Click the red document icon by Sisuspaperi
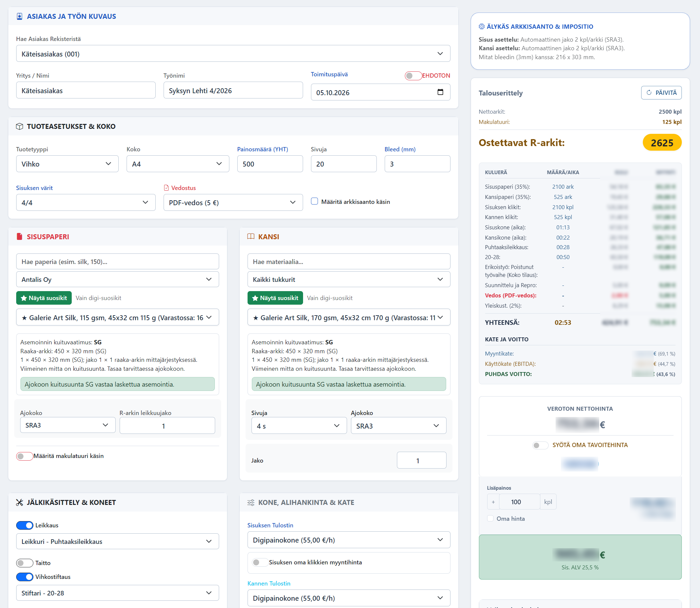This screenshot has height=608, width=700. click(20, 237)
